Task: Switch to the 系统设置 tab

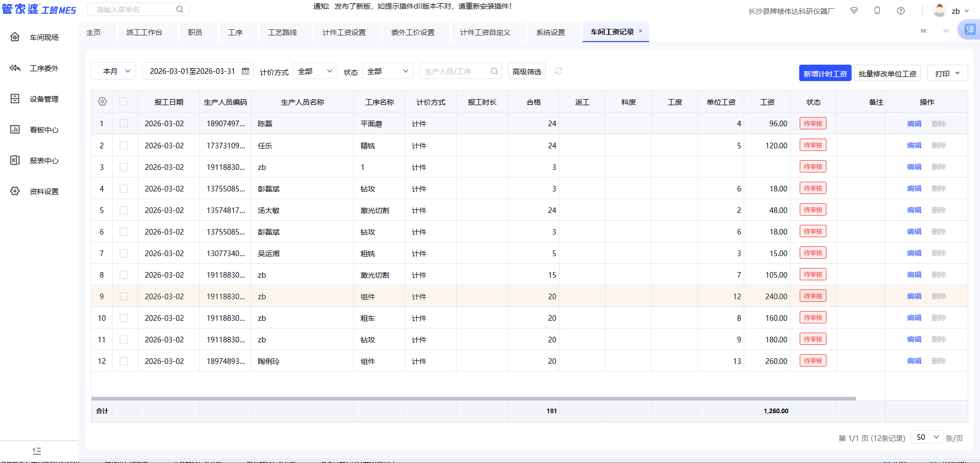Action: click(550, 32)
